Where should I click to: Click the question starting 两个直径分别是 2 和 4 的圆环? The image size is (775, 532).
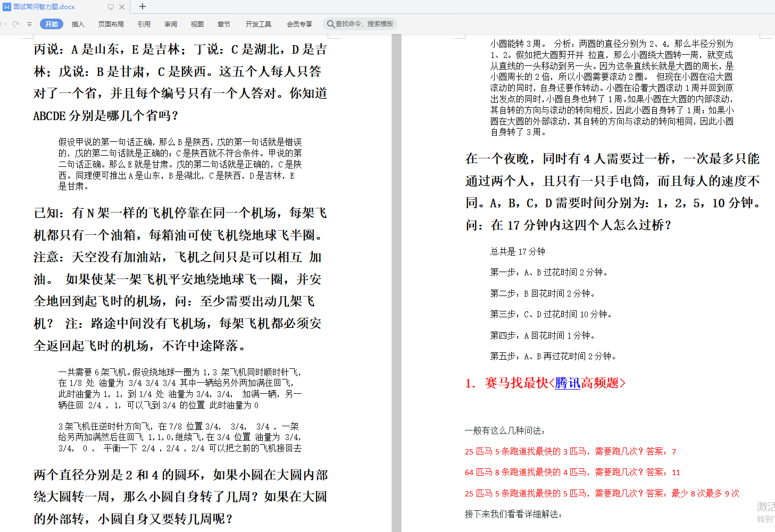pyautogui.click(x=180, y=497)
